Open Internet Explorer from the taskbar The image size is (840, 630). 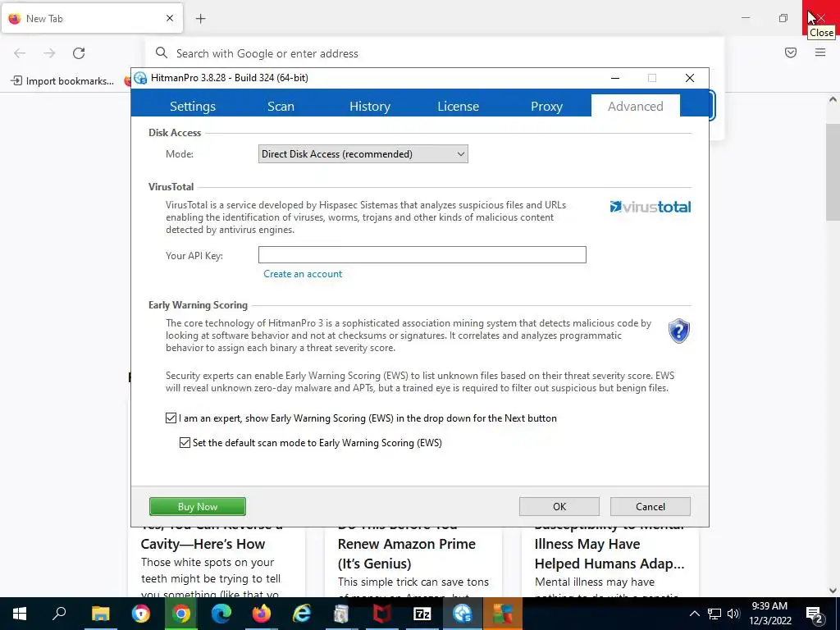(302, 614)
